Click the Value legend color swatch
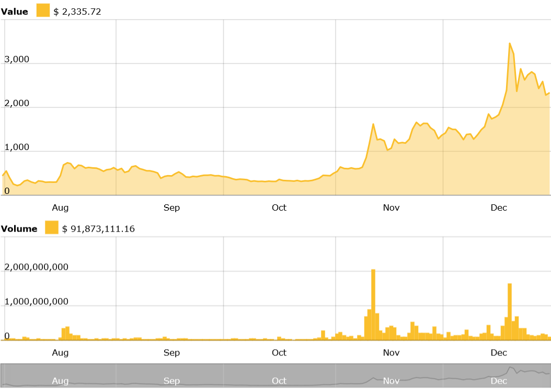Image resolution: width=551 pixels, height=392 pixels. pos(43,10)
